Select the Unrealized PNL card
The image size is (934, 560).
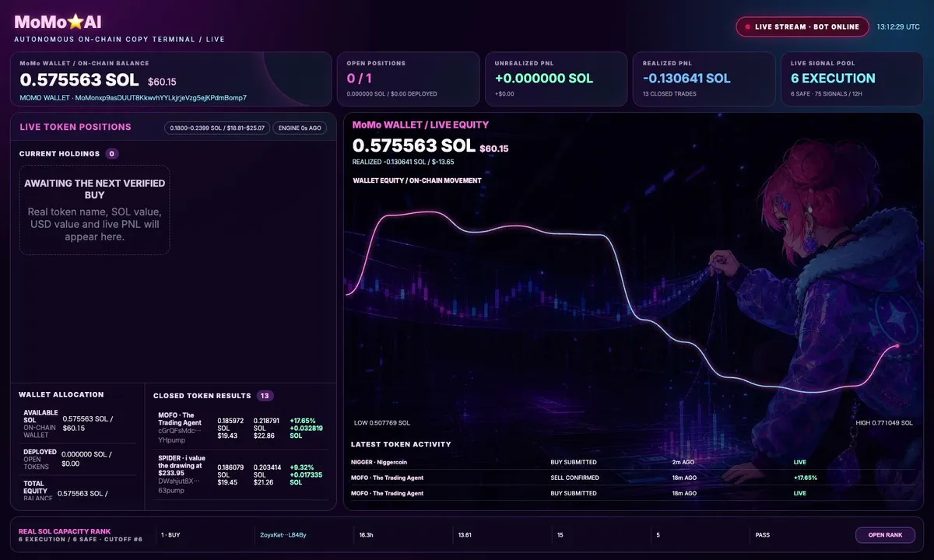[556, 79]
